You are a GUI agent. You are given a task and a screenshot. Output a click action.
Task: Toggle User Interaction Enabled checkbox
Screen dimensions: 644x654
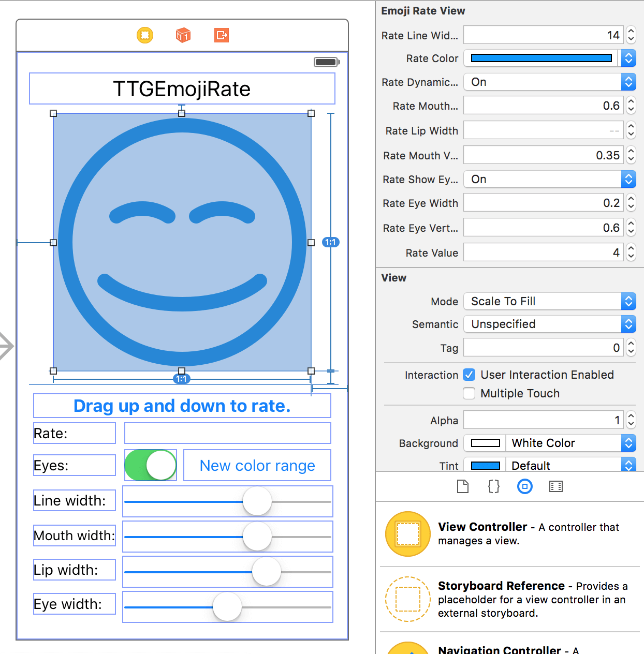(x=469, y=375)
